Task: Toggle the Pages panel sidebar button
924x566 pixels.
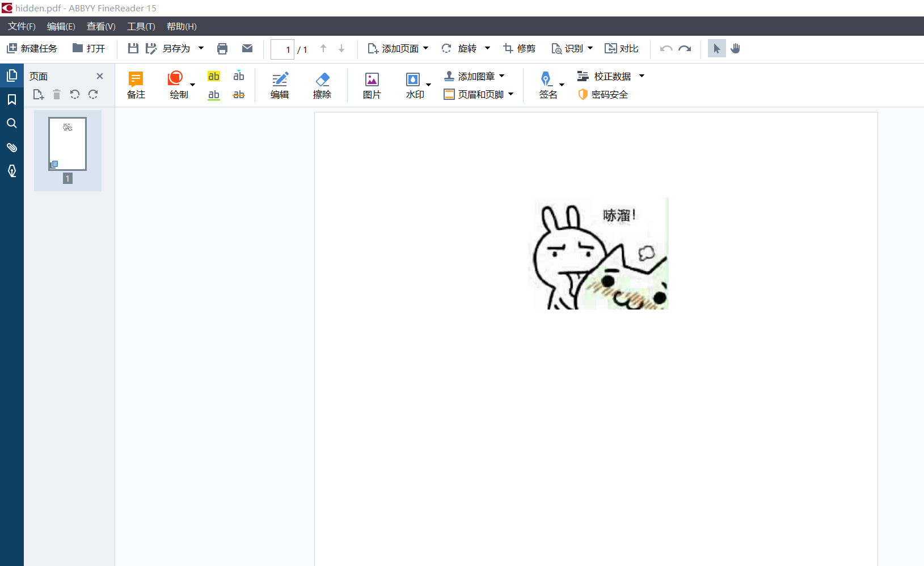Action: click(x=11, y=76)
